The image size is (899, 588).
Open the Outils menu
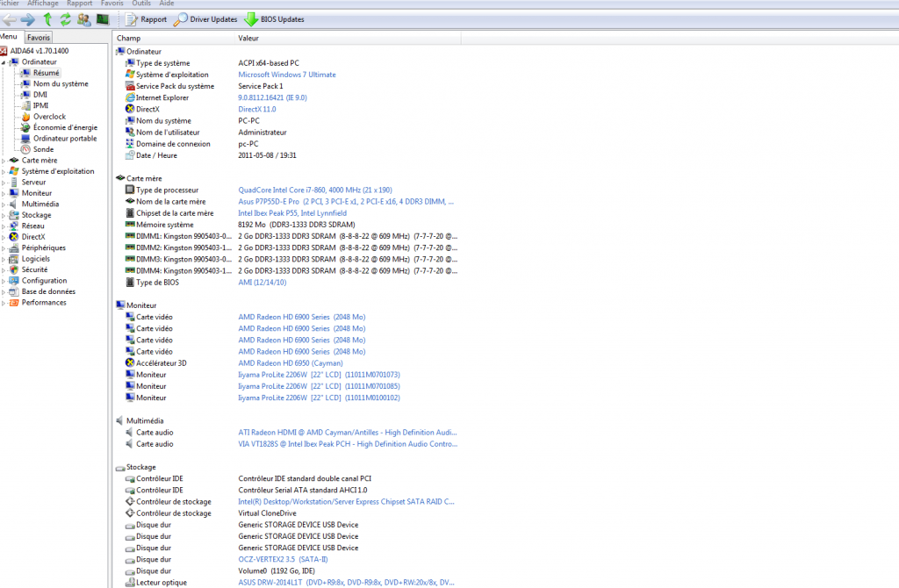(x=141, y=4)
